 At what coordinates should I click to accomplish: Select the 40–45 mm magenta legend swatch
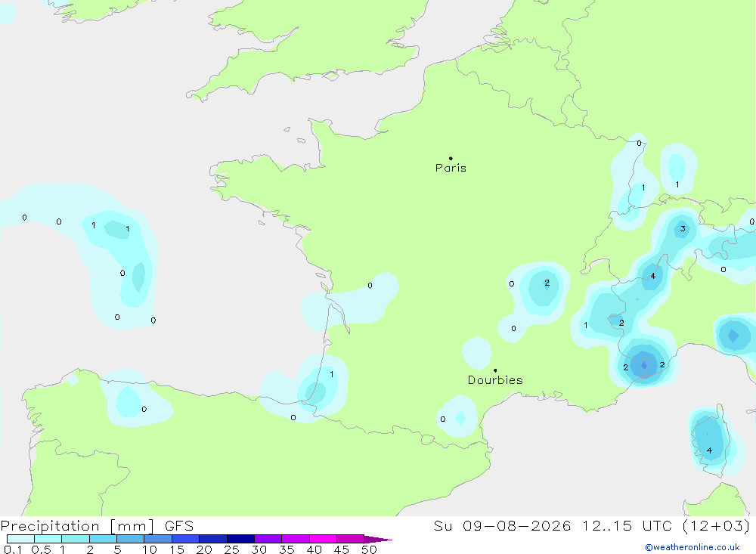click(x=323, y=539)
